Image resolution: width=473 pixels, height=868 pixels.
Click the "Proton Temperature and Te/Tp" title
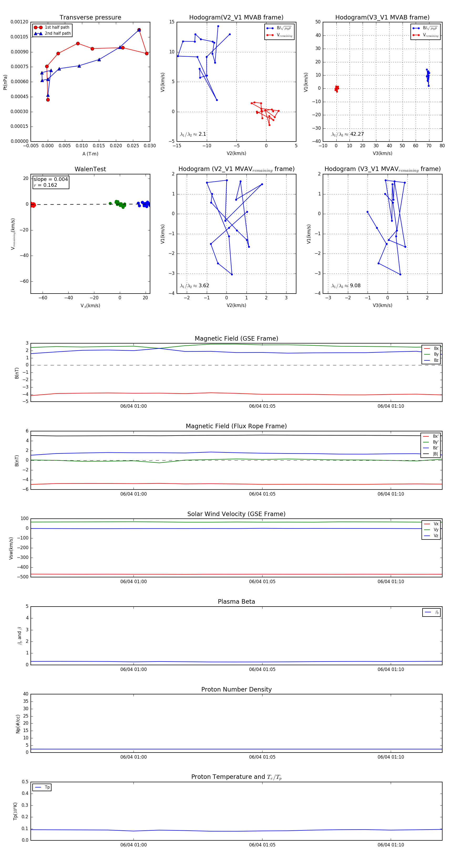point(236,777)
